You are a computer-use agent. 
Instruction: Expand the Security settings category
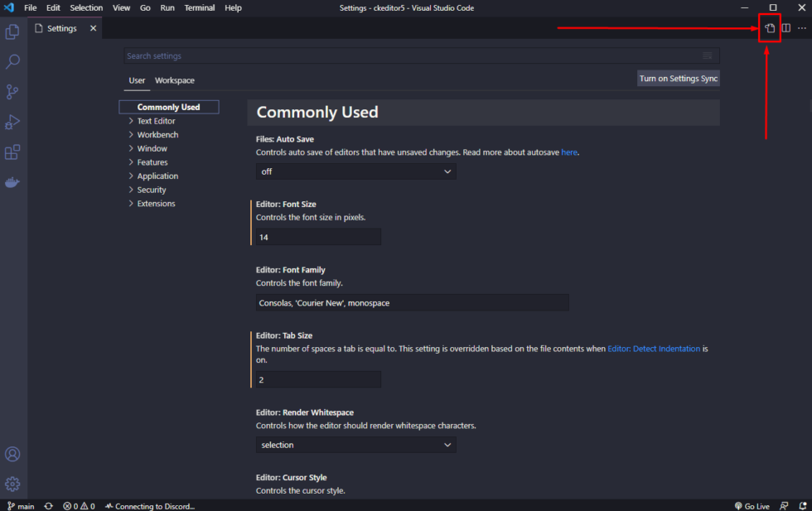tap(151, 190)
